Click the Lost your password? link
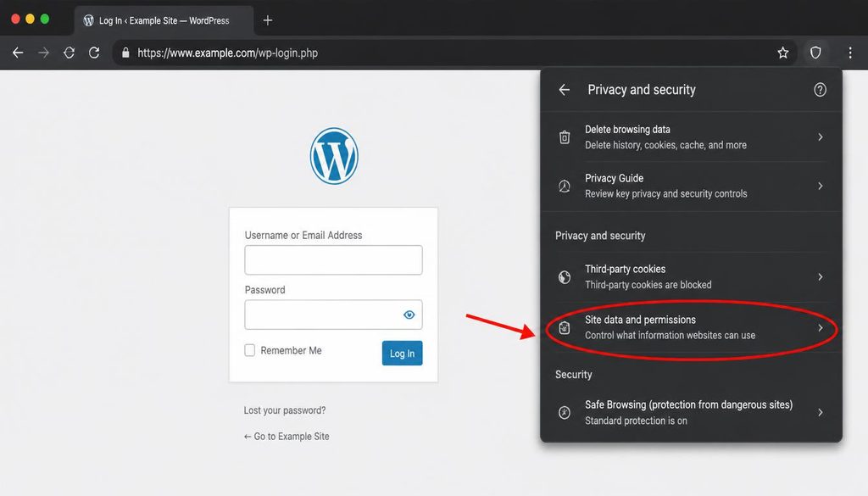Image resolution: width=868 pixels, height=496 pixels. [x=285, y=410]
